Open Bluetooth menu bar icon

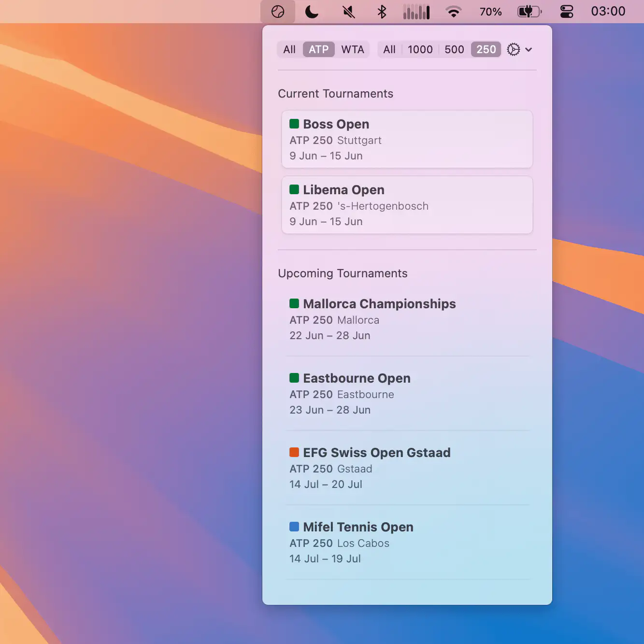click(x=382, y=12)
